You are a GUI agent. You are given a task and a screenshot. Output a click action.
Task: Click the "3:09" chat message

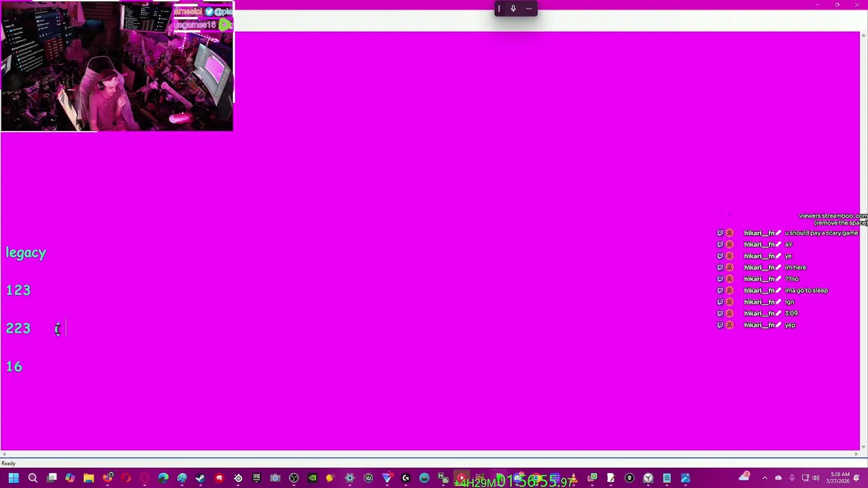coord(791,314)
